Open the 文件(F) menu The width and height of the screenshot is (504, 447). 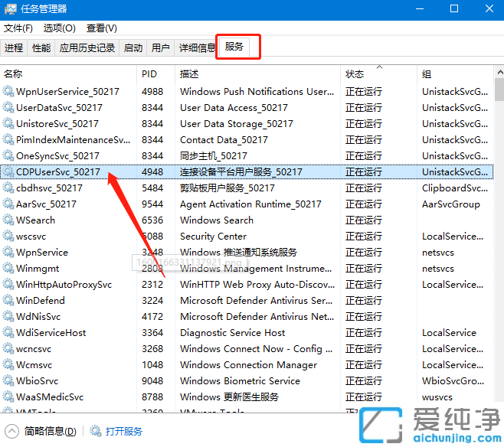pyautogui.click(x=18, y=28)
